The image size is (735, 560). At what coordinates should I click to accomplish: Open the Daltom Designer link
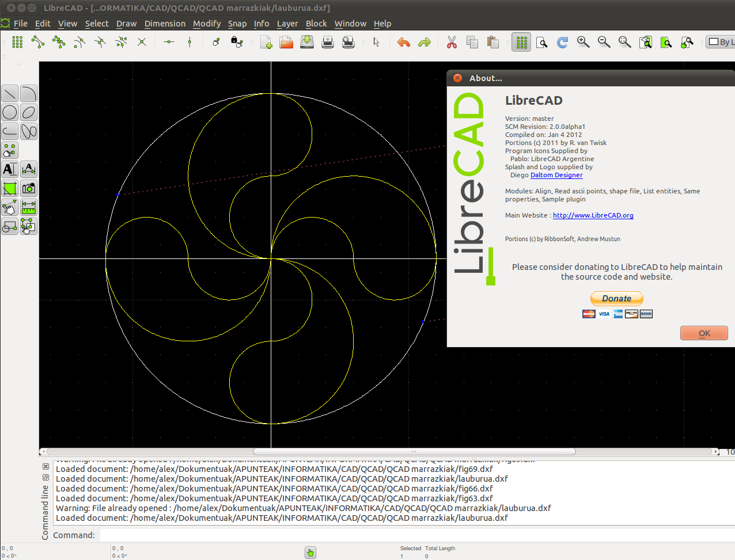pos(556,175)
